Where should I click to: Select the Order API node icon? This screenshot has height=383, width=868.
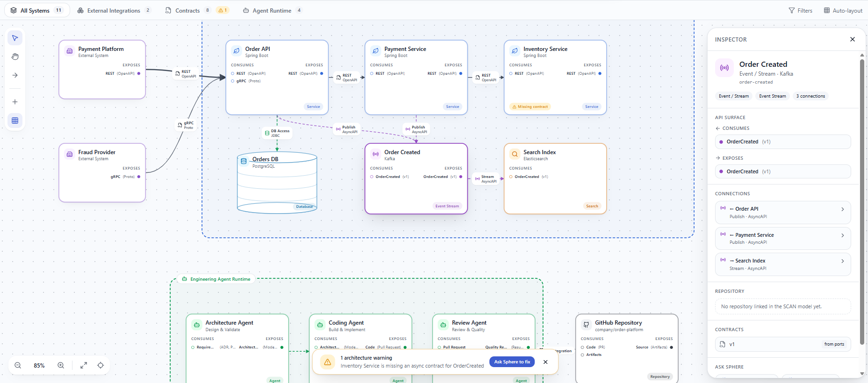[237, 51]
